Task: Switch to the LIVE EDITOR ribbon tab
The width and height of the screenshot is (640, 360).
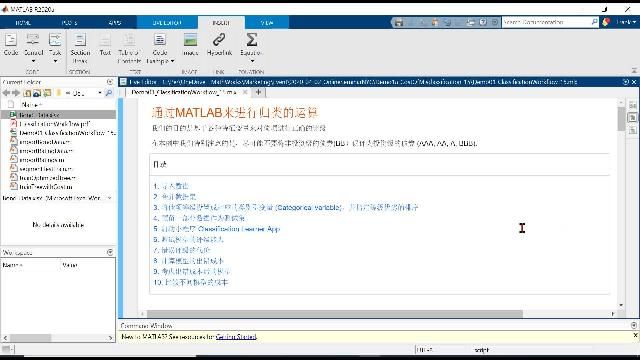Action: click(167, 22)
